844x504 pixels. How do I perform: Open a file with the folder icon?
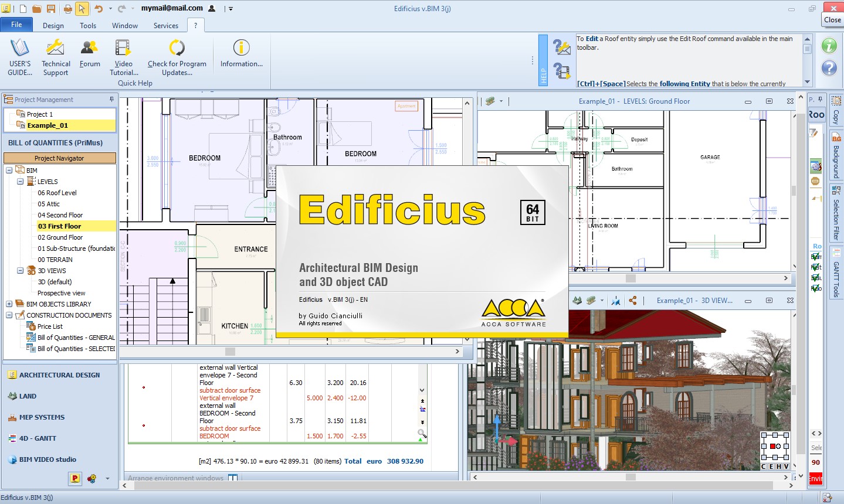click(x=36, y=8)
